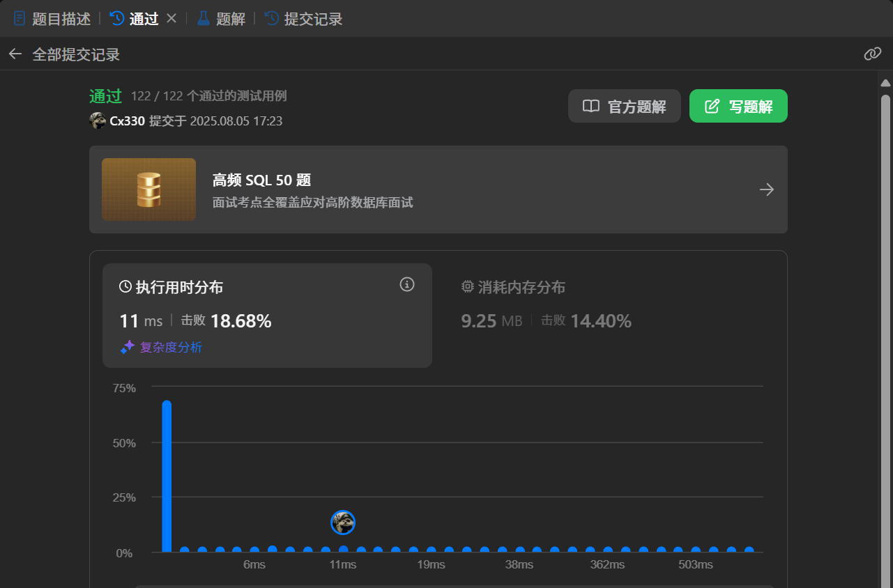Click the 38ms axis label

tap(519, 564)
